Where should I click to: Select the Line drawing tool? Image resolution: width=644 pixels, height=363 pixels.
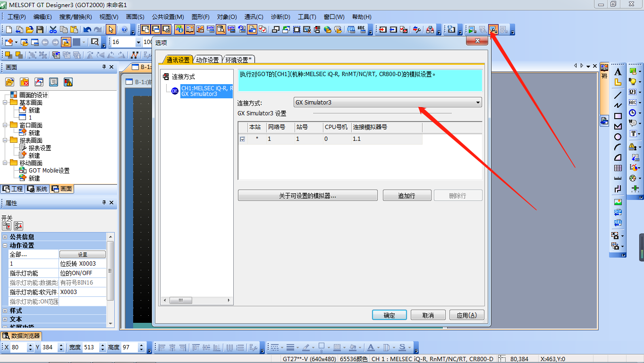pos(618,95)
